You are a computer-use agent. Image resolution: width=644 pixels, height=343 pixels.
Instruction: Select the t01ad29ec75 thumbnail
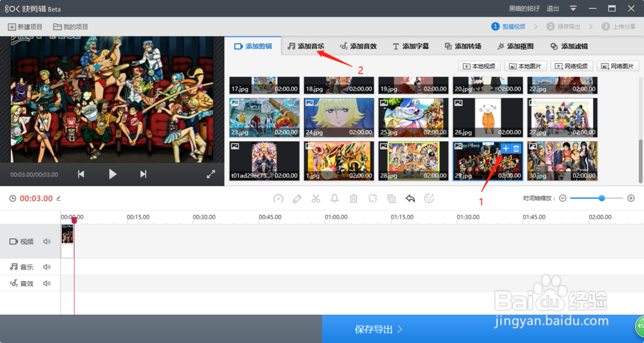point(265,161)
